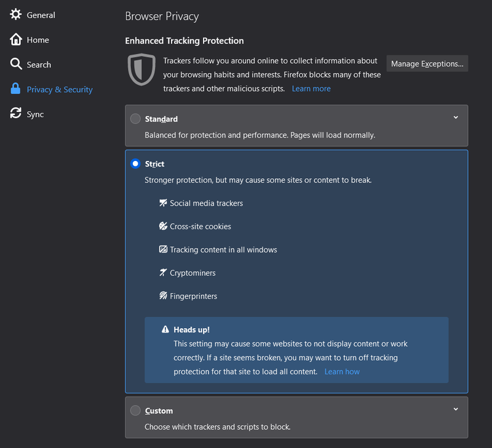The height and width of the screenshot is (448, 492).
Task: Click the Cross-site cookies icon
Action: (x=163, y=226)
